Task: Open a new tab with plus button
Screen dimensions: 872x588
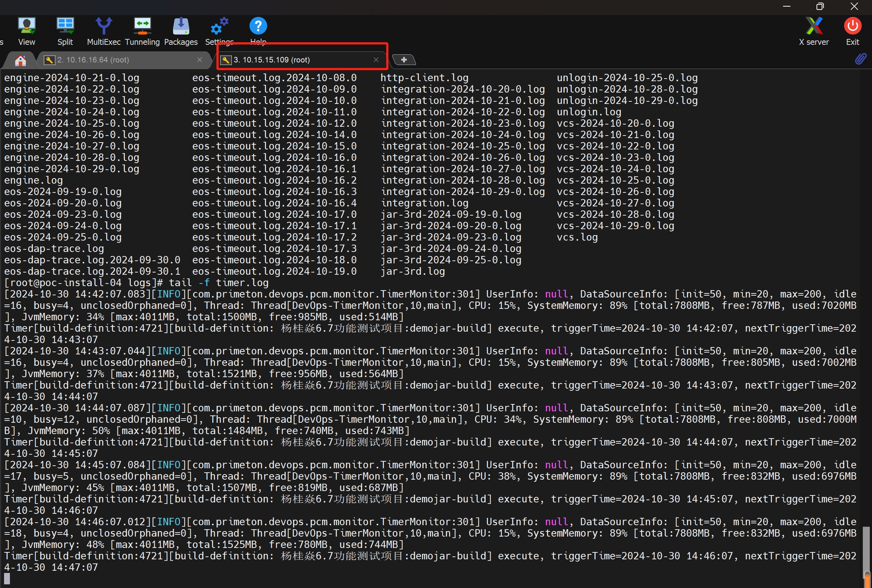Action: pos(404,60)
